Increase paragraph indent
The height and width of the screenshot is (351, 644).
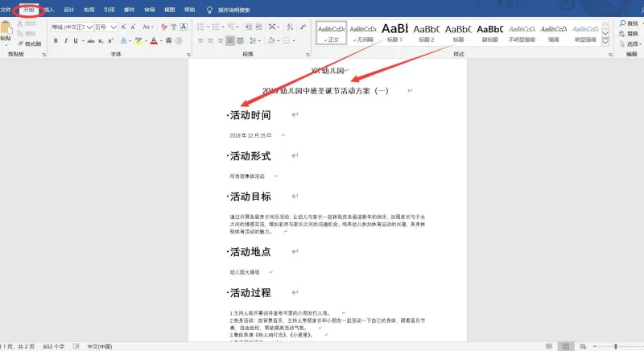pos(258,27)
